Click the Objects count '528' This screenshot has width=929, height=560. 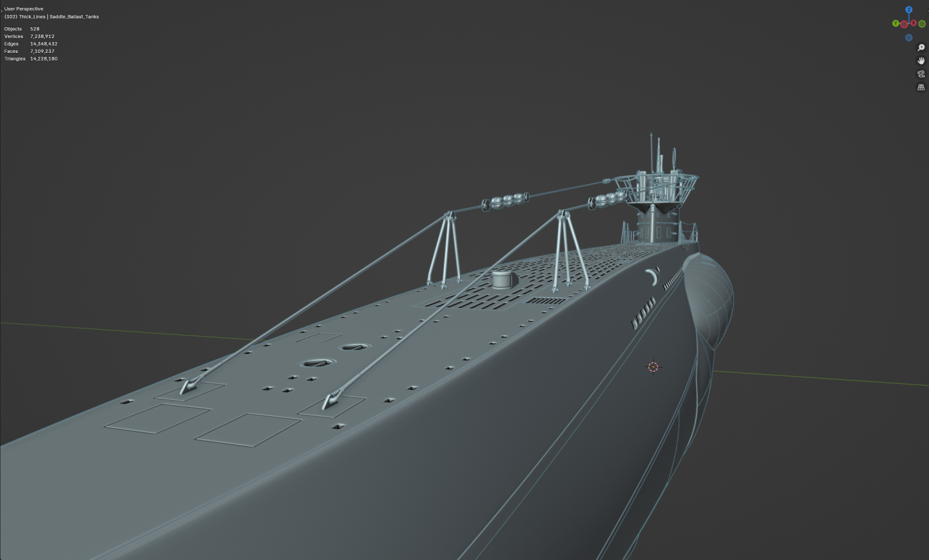(35, 29)
